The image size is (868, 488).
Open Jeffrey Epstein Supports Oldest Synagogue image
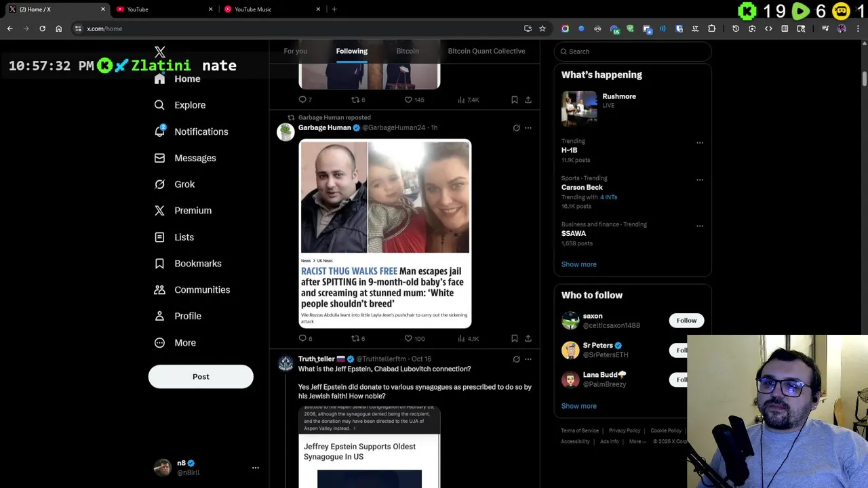pyautogui.click(x=370, y=447)
